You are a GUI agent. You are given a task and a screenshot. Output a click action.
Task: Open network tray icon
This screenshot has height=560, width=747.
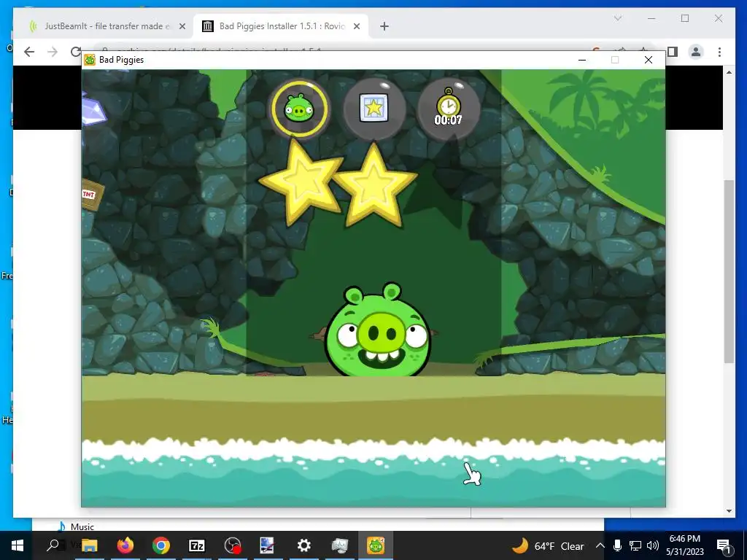coord(635,545)
